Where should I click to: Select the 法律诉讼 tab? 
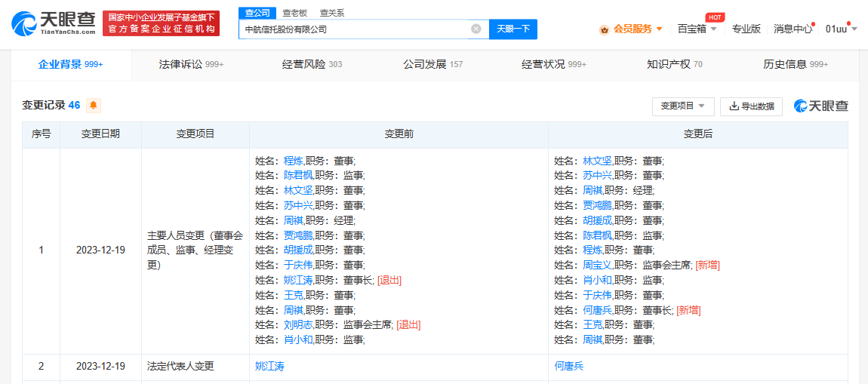pyautogui.click(x=192, y=64)
